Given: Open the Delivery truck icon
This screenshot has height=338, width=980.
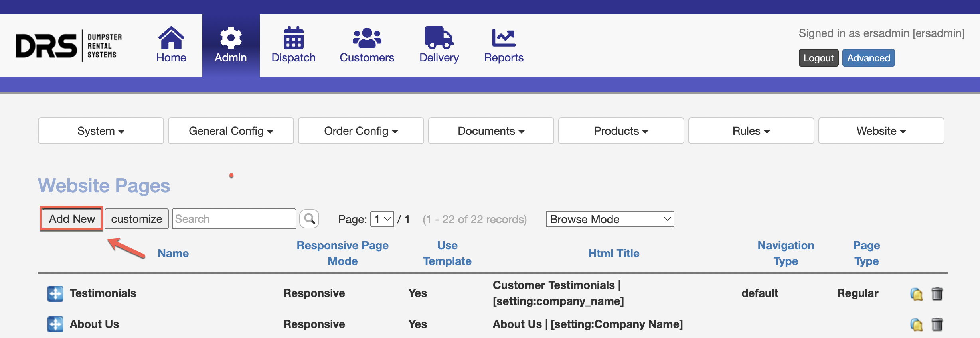Looking at the screenshot, I should coord(439,38).
